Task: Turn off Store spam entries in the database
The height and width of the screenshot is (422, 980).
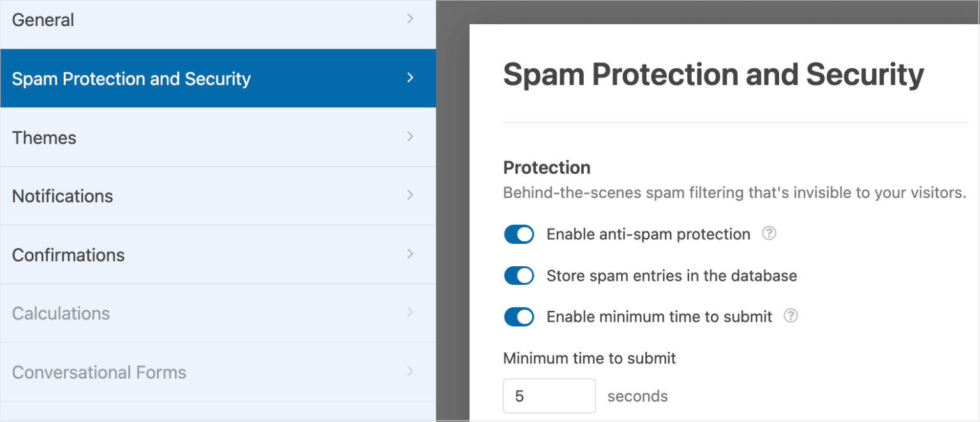Action: tap(519, 276)
